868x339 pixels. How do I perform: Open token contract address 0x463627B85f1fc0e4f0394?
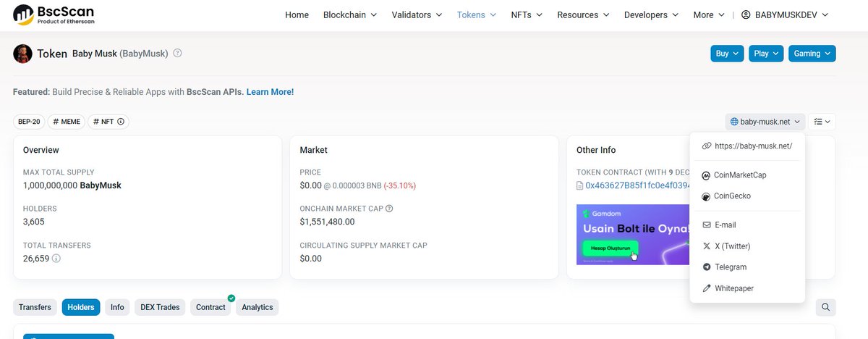point(637,186)
